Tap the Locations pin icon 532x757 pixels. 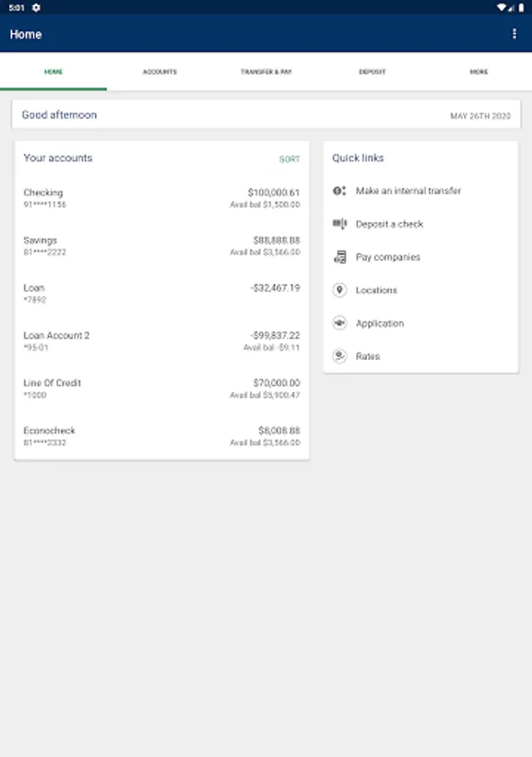point(340,290)
